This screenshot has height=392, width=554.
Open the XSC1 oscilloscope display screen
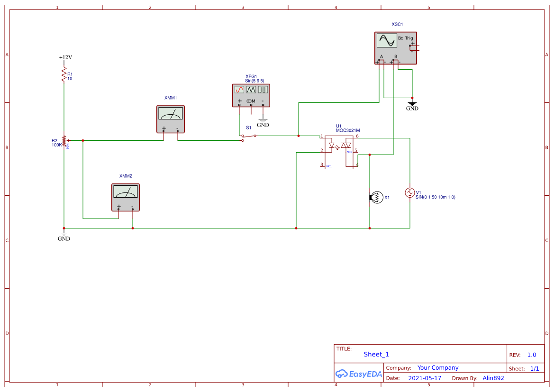point(387,41)
